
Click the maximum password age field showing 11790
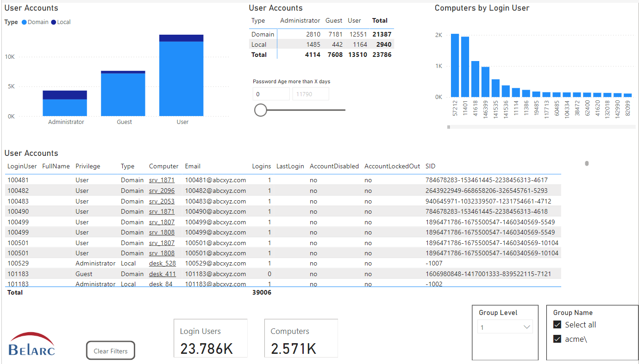[x=310, y=94]
